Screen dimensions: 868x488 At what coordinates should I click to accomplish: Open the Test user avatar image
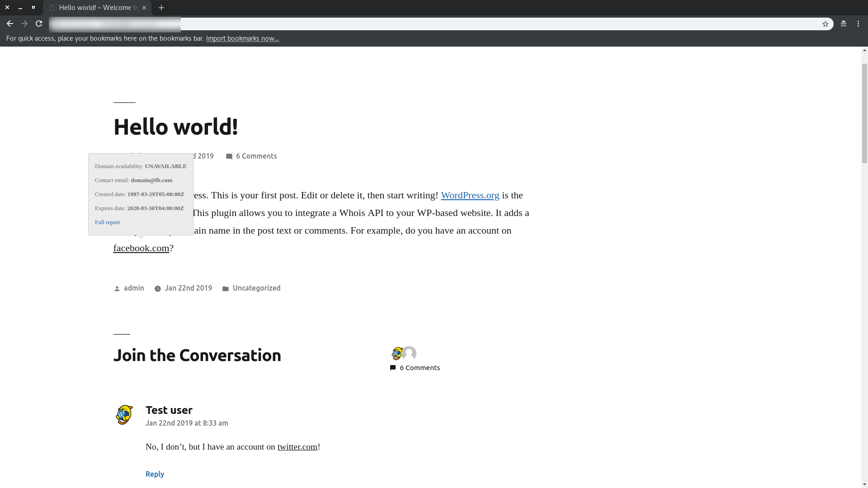click(x=124, y=415)
